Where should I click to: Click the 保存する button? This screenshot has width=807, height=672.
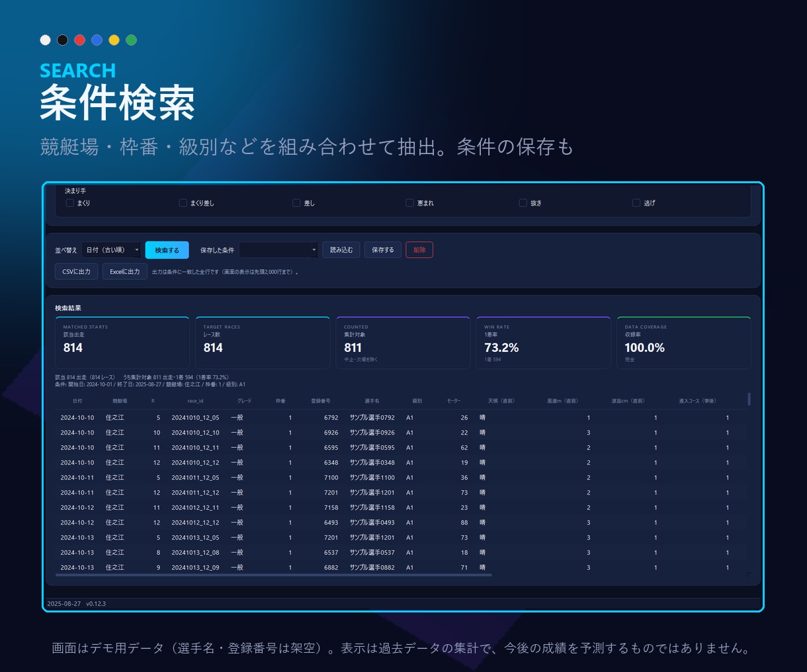pos(382,250)
